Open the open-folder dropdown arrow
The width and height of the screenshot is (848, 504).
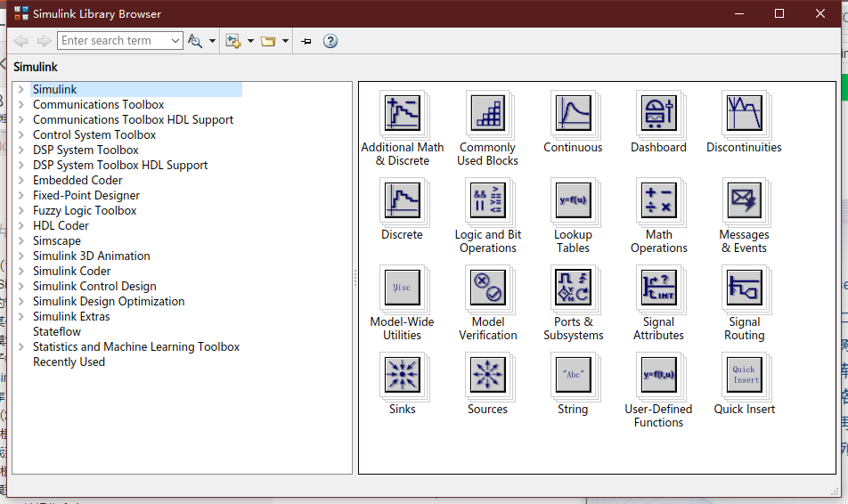285,41
